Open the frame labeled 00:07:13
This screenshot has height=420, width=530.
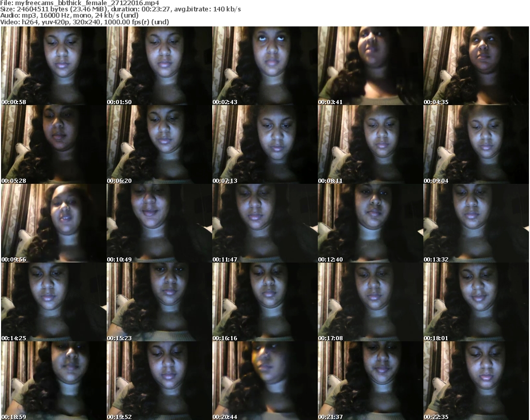264,144
